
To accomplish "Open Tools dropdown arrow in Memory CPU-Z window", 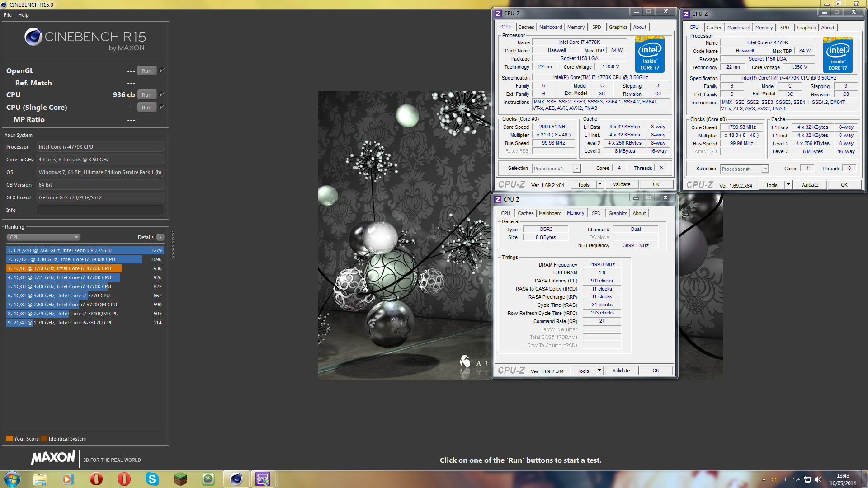I will 599,371.
